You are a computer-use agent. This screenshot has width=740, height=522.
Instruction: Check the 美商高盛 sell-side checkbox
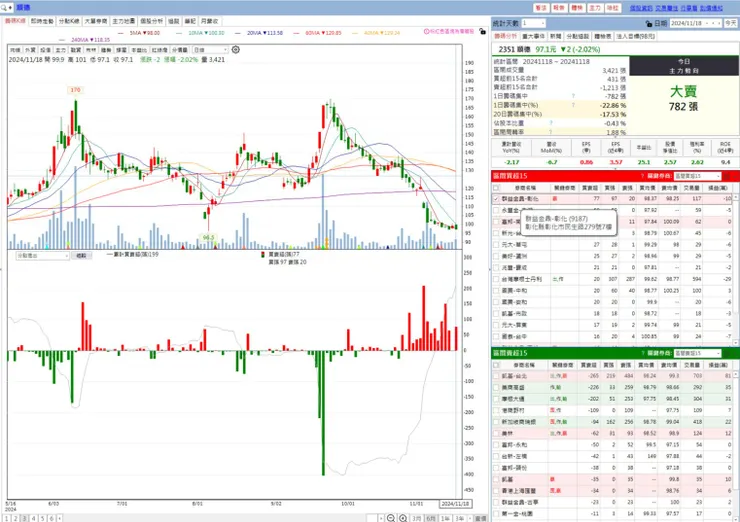coord(496,387)
